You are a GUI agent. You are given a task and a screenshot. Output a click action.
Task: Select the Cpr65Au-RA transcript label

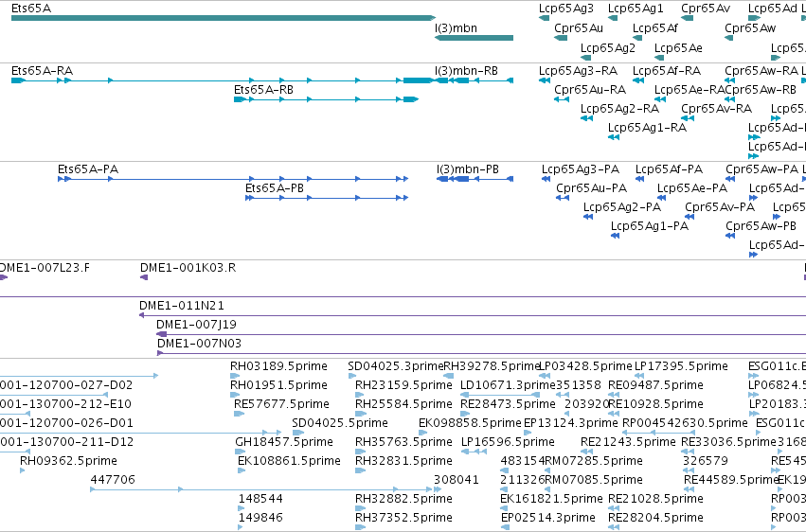click(590, 89)
